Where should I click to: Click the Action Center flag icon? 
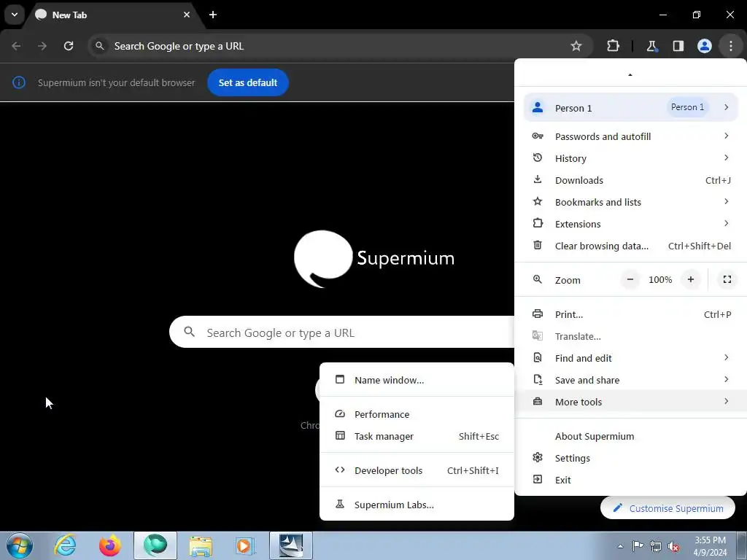point(638,546)
